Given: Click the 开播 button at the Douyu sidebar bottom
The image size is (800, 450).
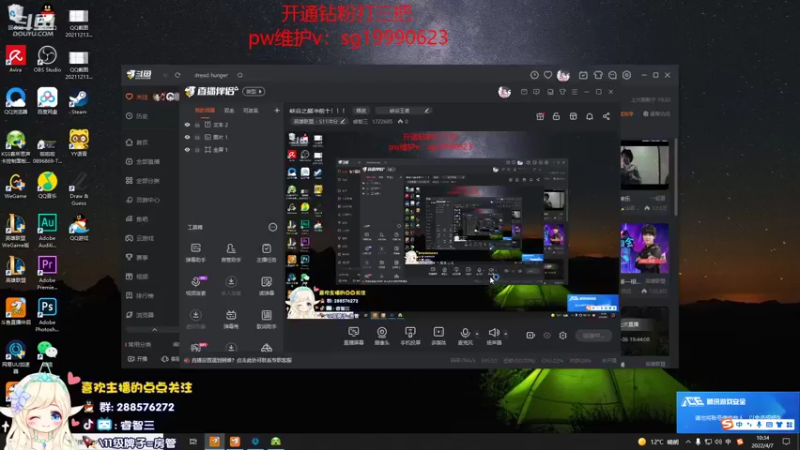Looking at the screenshot, I should pyautogui.click(x=138, y=359).
